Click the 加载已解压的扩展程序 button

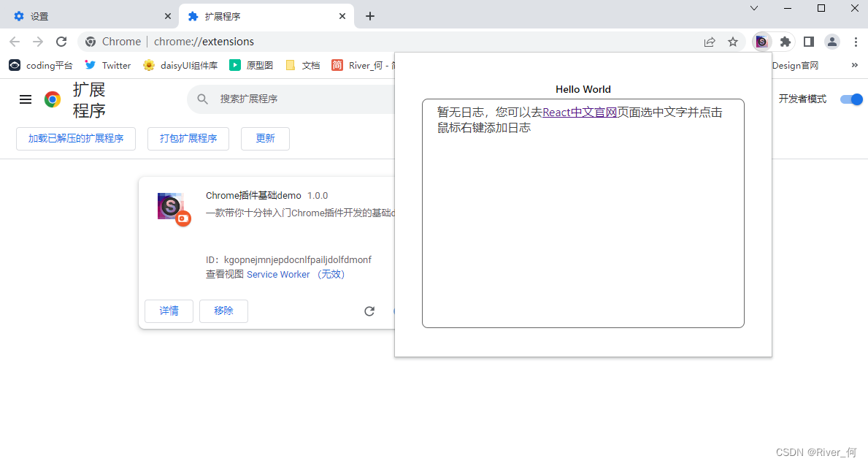point(76,139)
